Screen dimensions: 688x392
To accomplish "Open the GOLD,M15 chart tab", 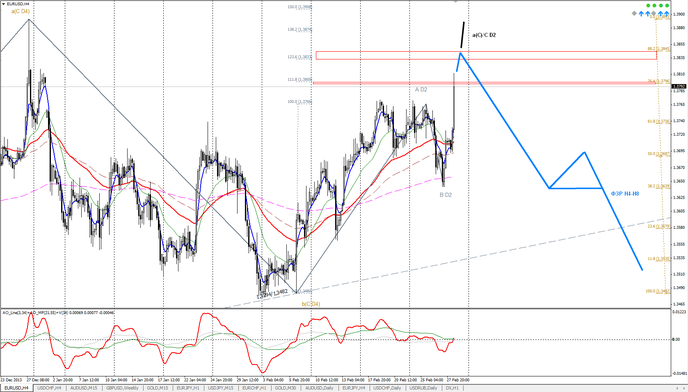I will click(x=158, y=388).
